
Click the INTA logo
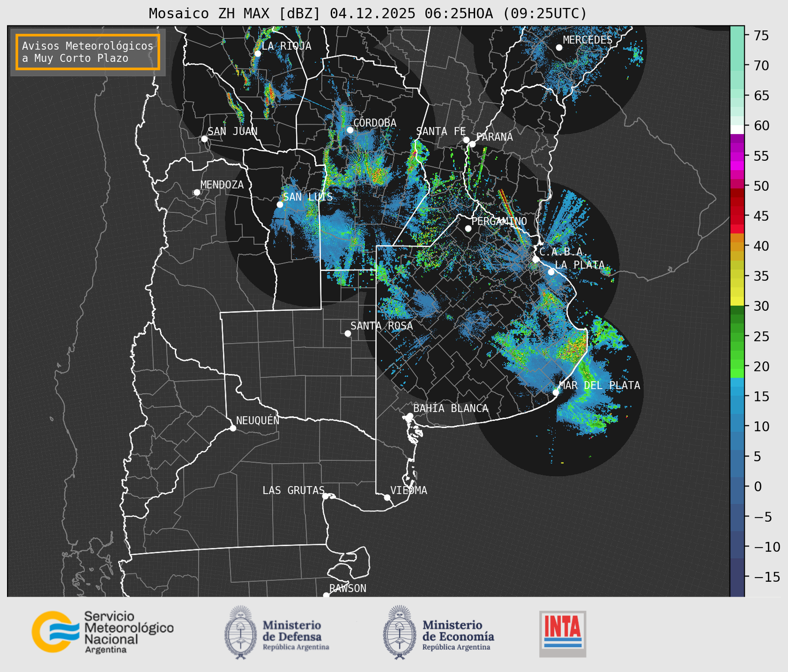click(563, 634)
